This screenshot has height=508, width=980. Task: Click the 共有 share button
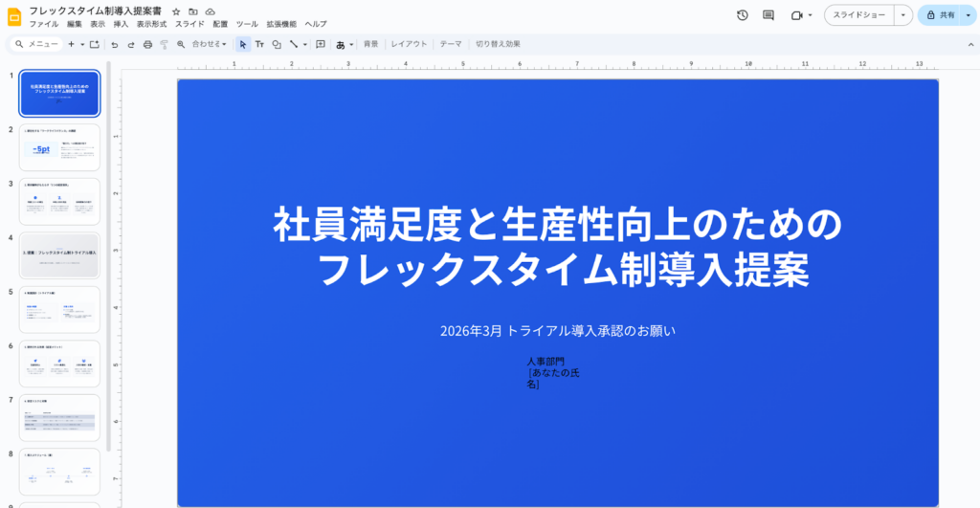point(944,15)
